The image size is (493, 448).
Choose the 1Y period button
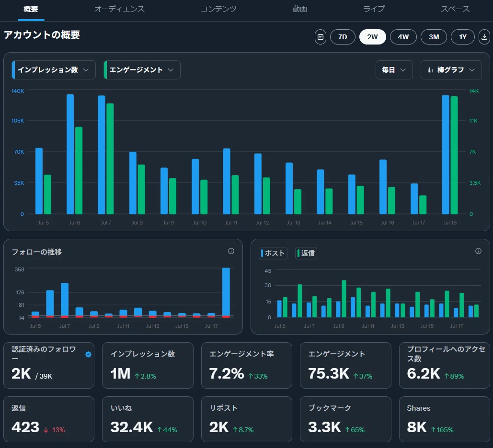(x=463, y=37)
